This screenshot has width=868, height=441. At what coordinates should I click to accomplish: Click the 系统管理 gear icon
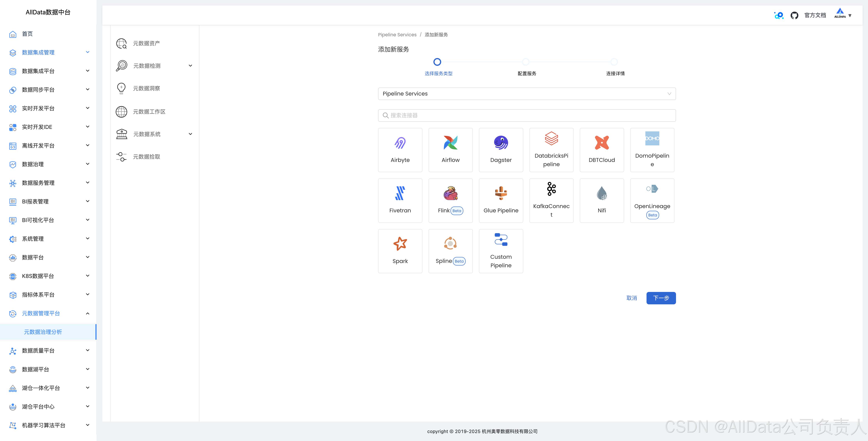click(x=13, y=239)
